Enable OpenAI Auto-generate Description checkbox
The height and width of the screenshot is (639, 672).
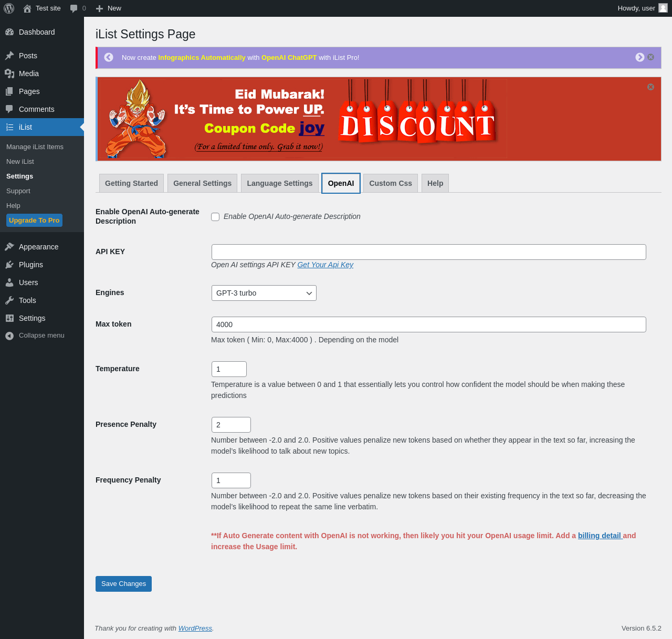pyautogui.click(x=215, y=217)
